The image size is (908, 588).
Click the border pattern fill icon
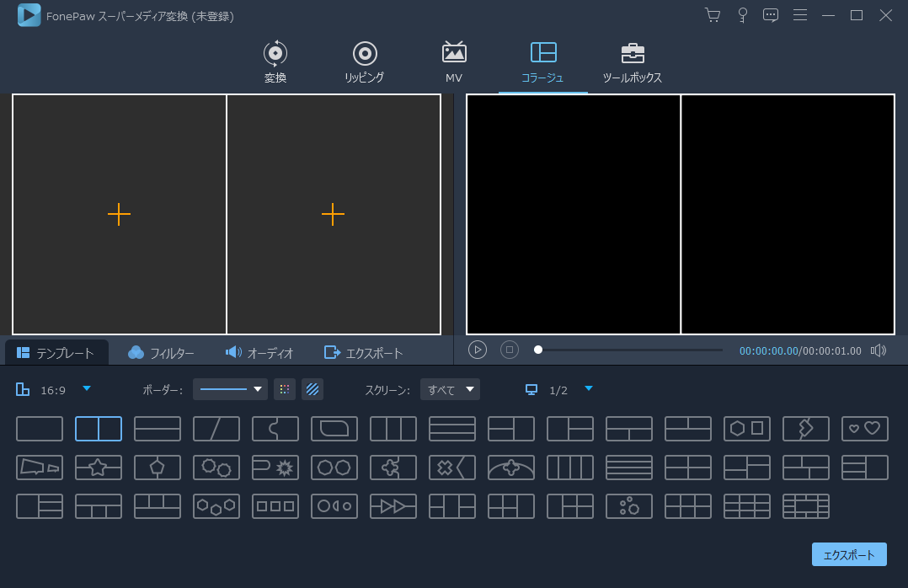pos(312,389)
